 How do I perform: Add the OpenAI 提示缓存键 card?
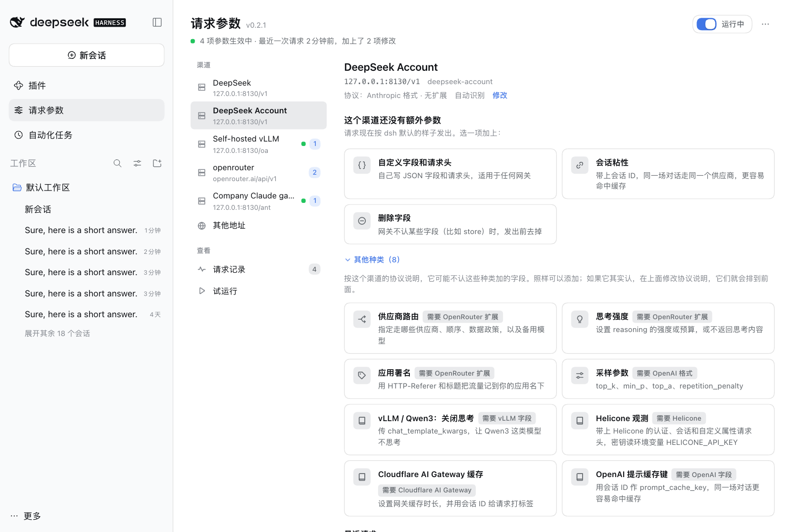tap(668, 488)
